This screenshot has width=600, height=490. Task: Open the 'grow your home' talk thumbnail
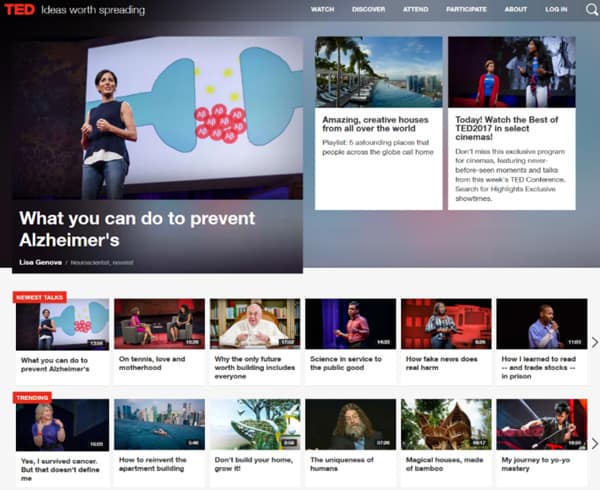tap(255, 424)
